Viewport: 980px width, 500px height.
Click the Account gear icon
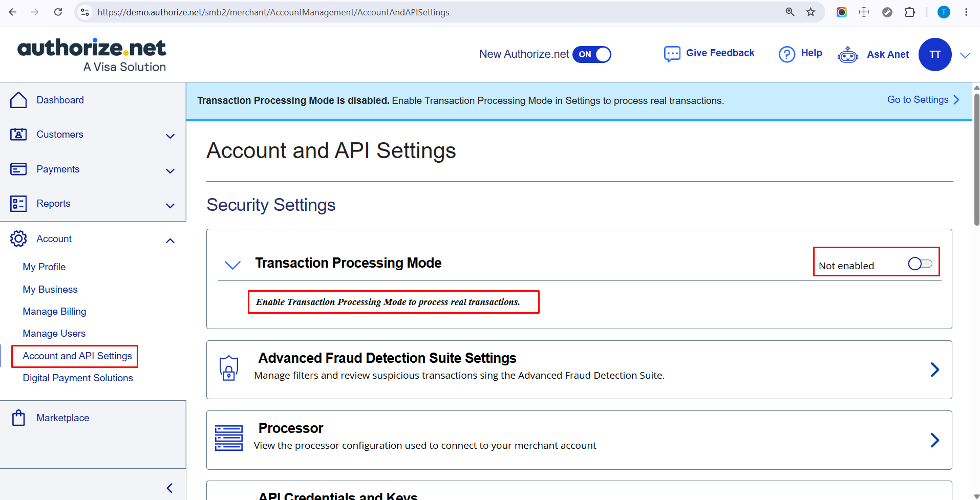(x=18, y=238)
